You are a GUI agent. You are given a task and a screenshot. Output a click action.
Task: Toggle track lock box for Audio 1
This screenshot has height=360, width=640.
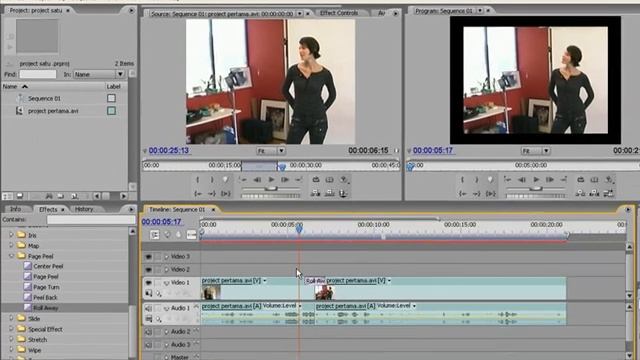[158, 308]
